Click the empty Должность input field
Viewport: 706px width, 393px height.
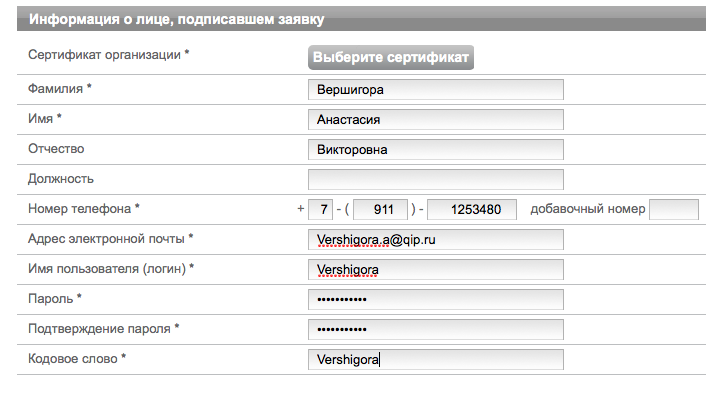point(435,180)
